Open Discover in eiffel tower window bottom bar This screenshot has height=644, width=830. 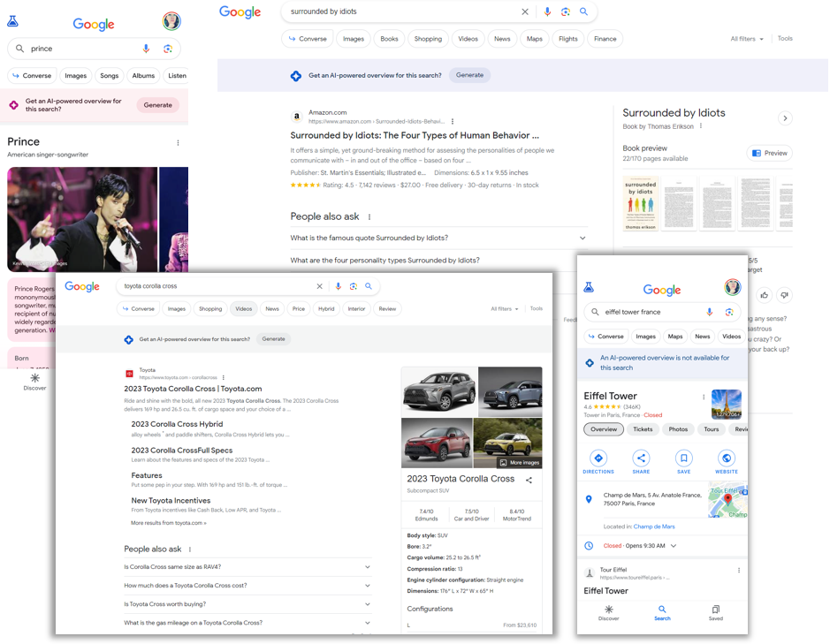tap(609, 613)
